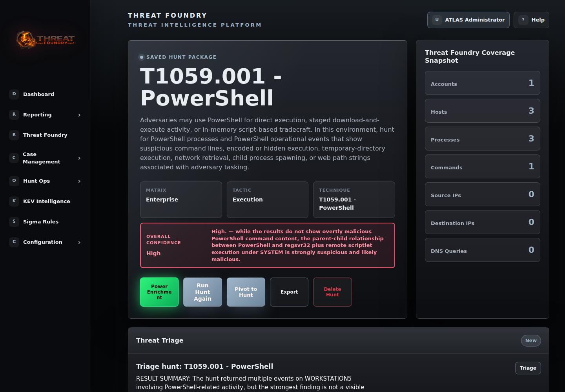Open Case Management in the sidebar

coord(45,158)
